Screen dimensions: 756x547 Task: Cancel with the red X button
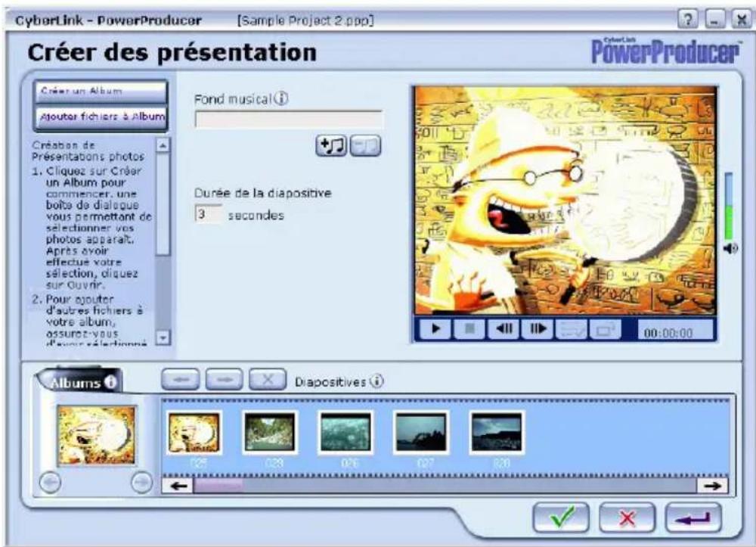tap(627, 518)
